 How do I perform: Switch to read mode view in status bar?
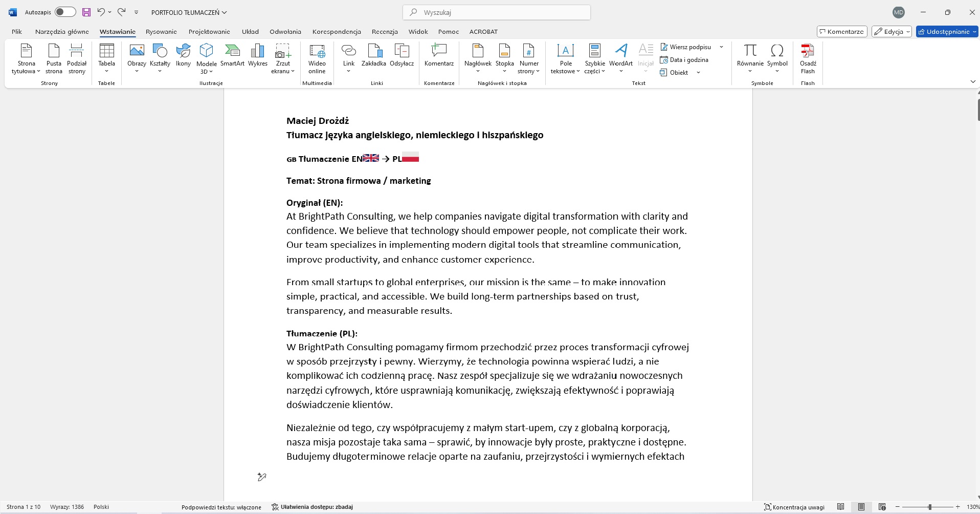pyautogui.click(x=840, y=507)
